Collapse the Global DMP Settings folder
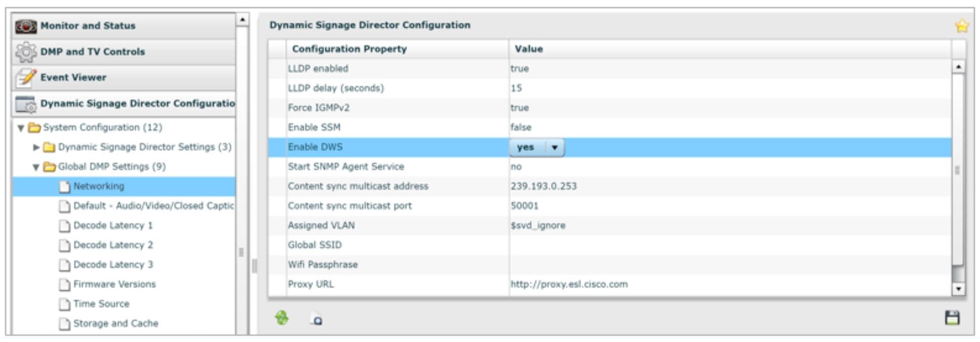 click(x=36, y=167)
